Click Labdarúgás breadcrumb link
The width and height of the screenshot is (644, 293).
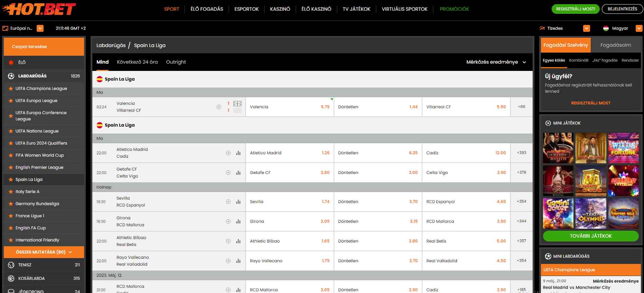tap(111, 45)
